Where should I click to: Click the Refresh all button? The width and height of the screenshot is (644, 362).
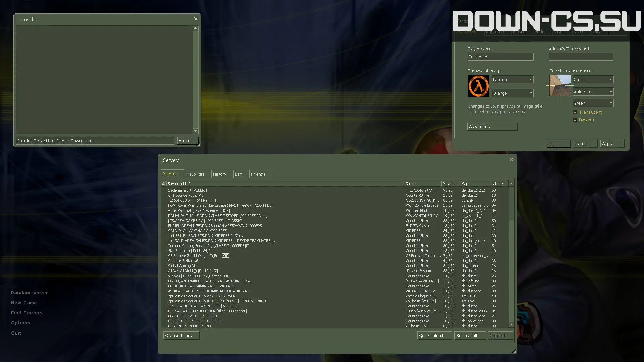click(x=470, y=336)
